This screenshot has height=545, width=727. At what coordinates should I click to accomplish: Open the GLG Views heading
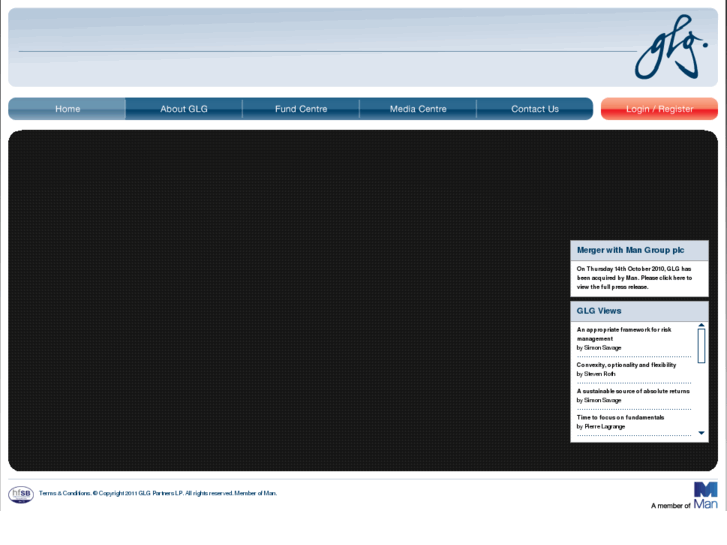(599, 311)
